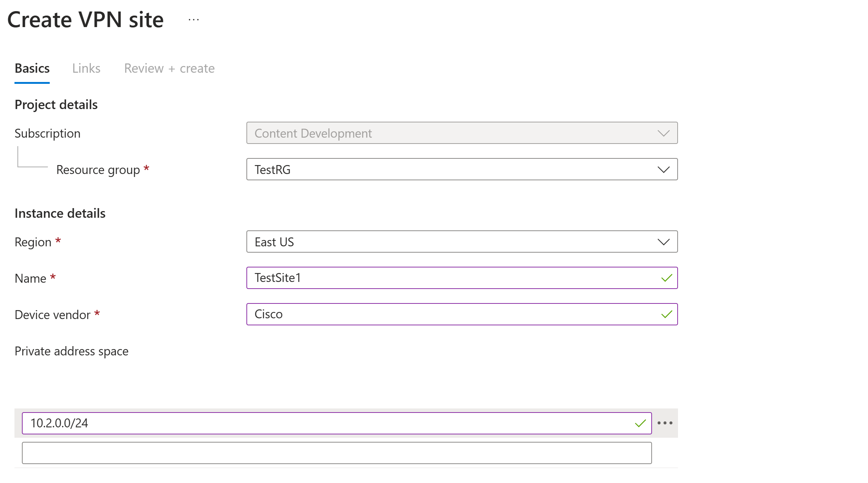This screenshot has height=483, width=868.
Task: Click the ellipsis next to Create VPN site
Action: (x=193, y=20)
